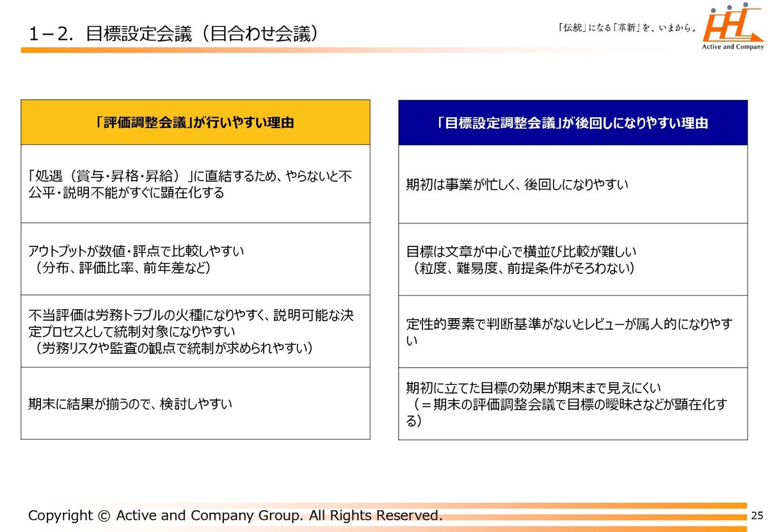Select the cell starting with 不当評価は労務トラブル
The height and width of the screenshot is (532, 768).
pos(195,331)
